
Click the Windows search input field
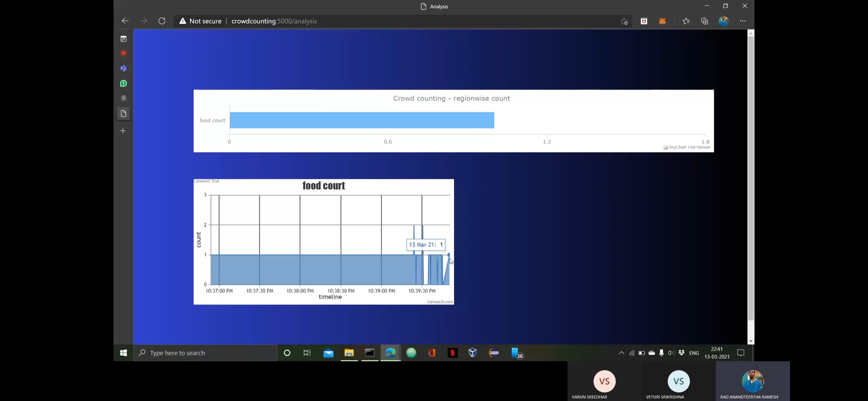click(204, 353)
